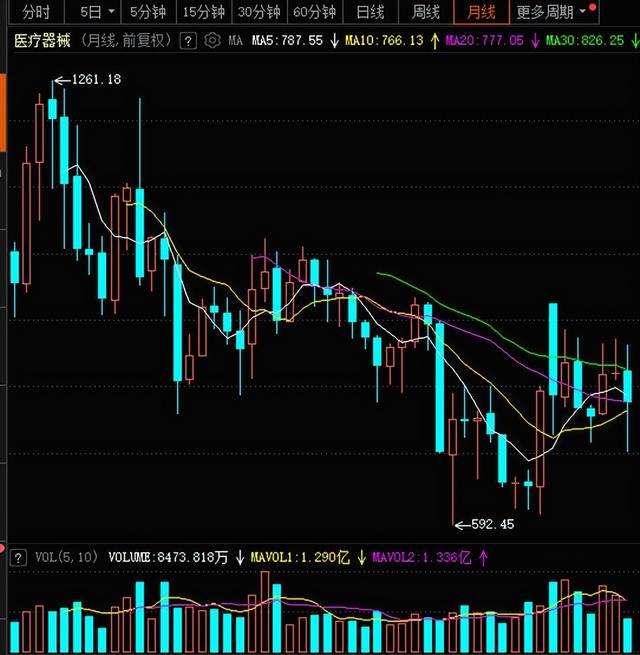Click the 前复权 adjustment label
The image size is (640, 655).
(143, 41)
